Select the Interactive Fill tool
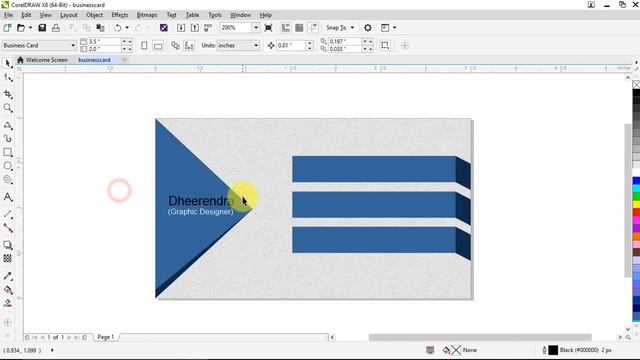 [x=8, y=290]
